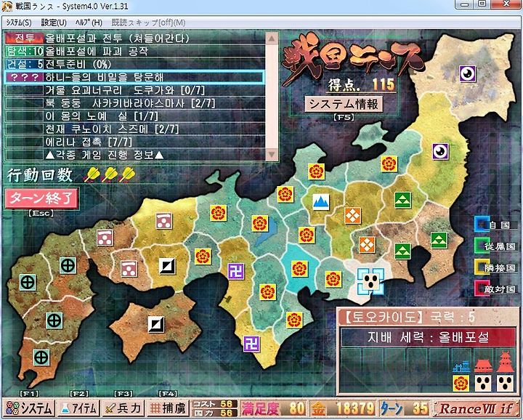
Task: Click the westernmost circle-cross emblem
Action: tap(28, 282)
